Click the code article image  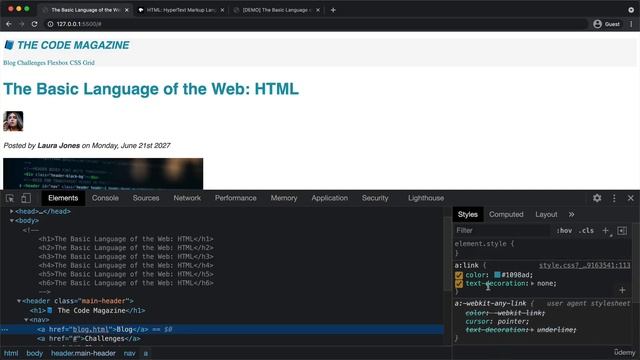coord(103,173)
